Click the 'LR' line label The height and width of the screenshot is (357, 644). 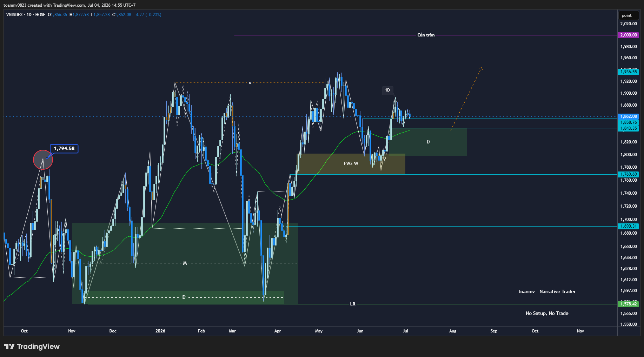point(353,304)
